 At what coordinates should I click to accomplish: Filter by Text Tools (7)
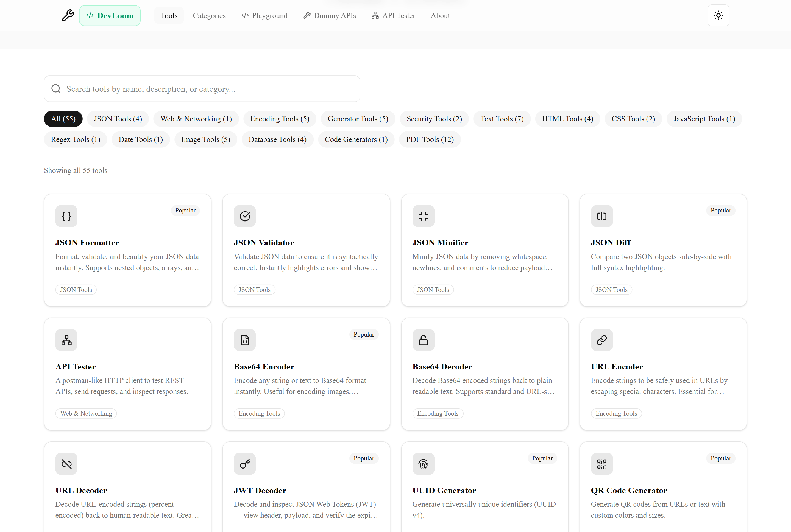(x=502, y=119)
